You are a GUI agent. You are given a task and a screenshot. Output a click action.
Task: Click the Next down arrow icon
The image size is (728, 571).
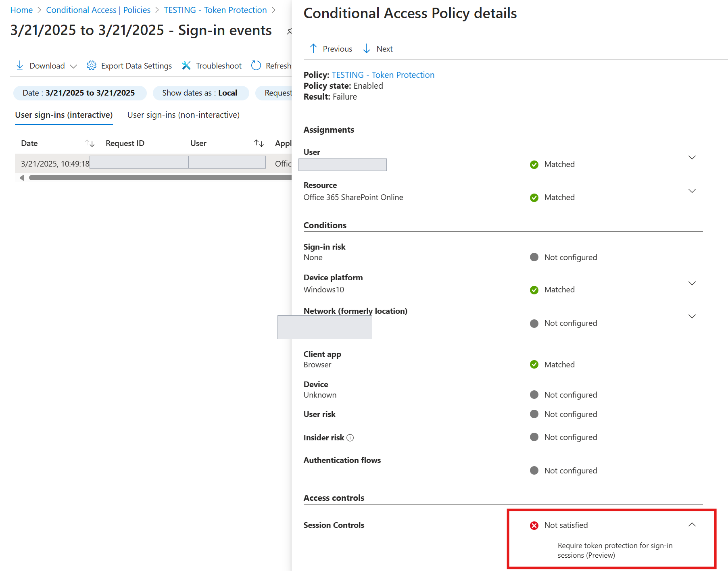[367, 49]
